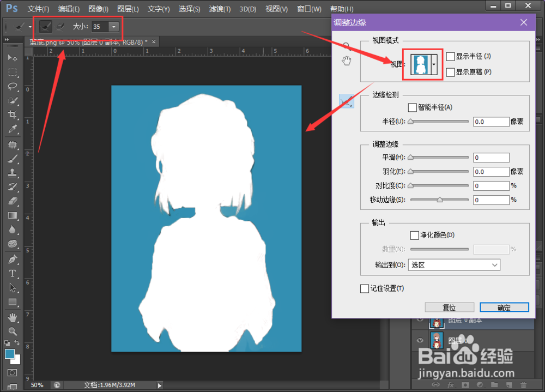Expand status bar info arrow

click(160, 385)
